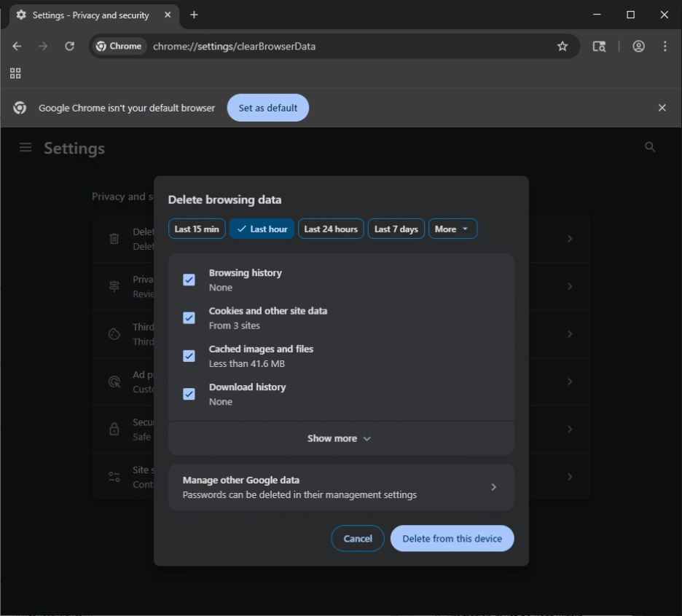Viewport: 682px width, 616px height.
Task: Click the ad privacy icon
Action: click(x=114, y=382)
